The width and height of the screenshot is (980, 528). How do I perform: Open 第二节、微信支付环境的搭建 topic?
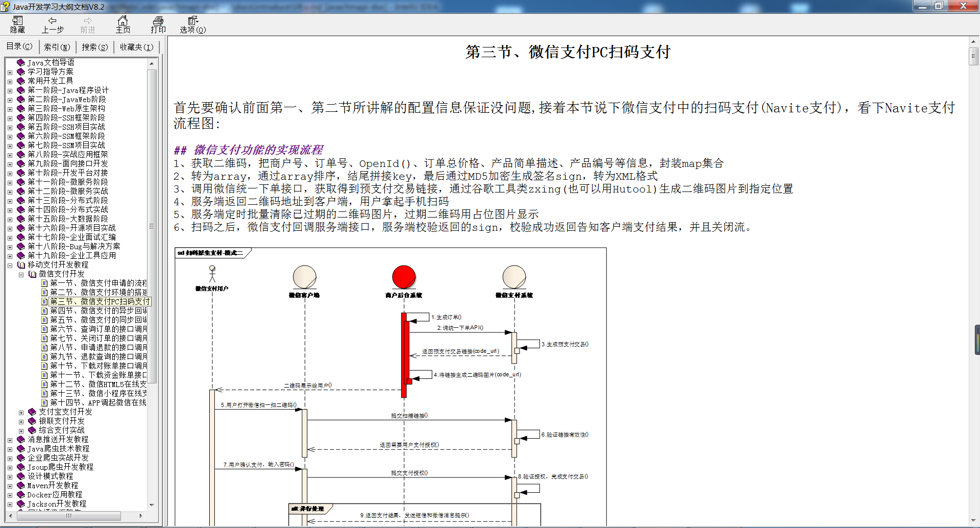pos(99,293)
